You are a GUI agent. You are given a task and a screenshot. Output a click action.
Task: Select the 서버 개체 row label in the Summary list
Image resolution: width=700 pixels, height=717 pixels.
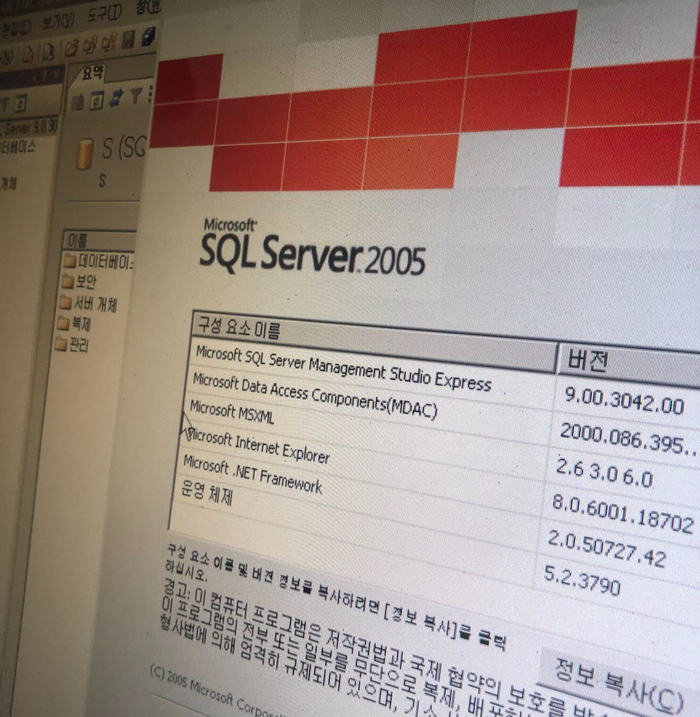click(95, 304)
